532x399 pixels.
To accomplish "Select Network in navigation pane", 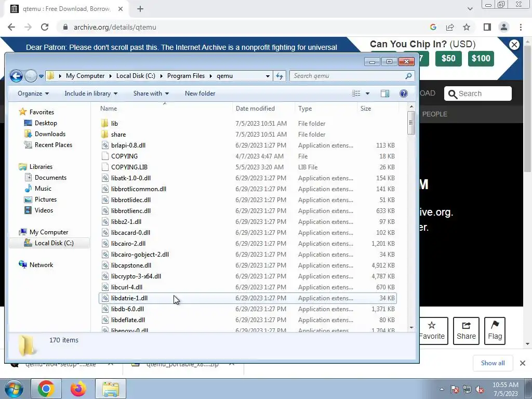I will (41, 264).
